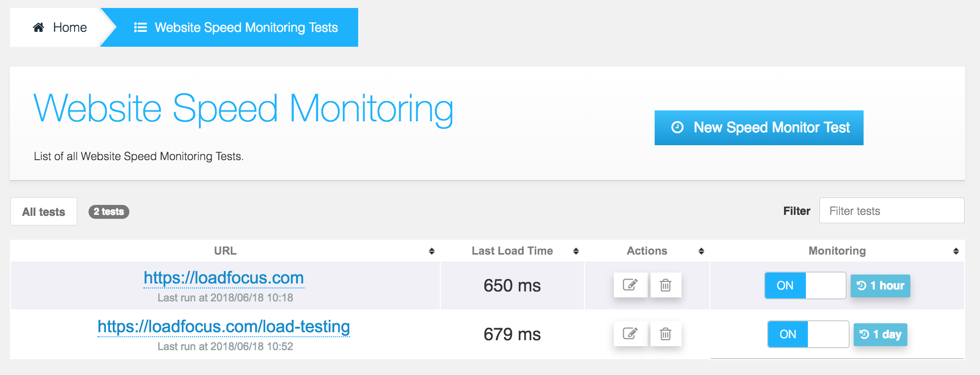Sort by Monitoring column arrows
980x375 pixels.
(x=956, y=251)
